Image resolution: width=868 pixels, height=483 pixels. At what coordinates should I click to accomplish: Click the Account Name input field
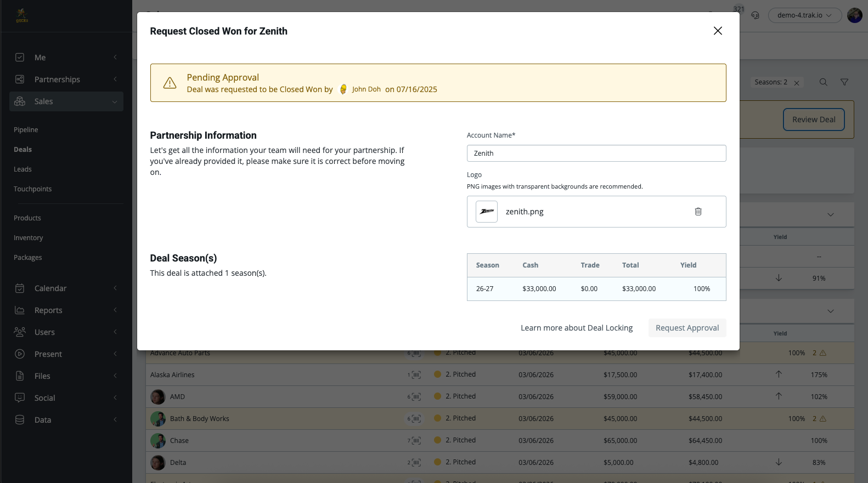coord(596,154)
